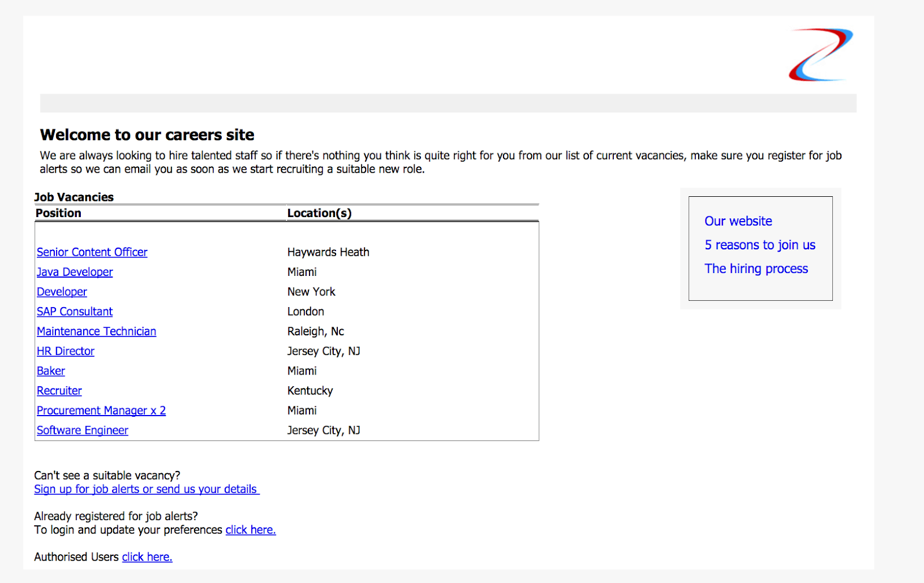Open the Authorised Users click here link
Viewport: 924px width, 583px height.
pyautogui.click(x=147, y=557)
